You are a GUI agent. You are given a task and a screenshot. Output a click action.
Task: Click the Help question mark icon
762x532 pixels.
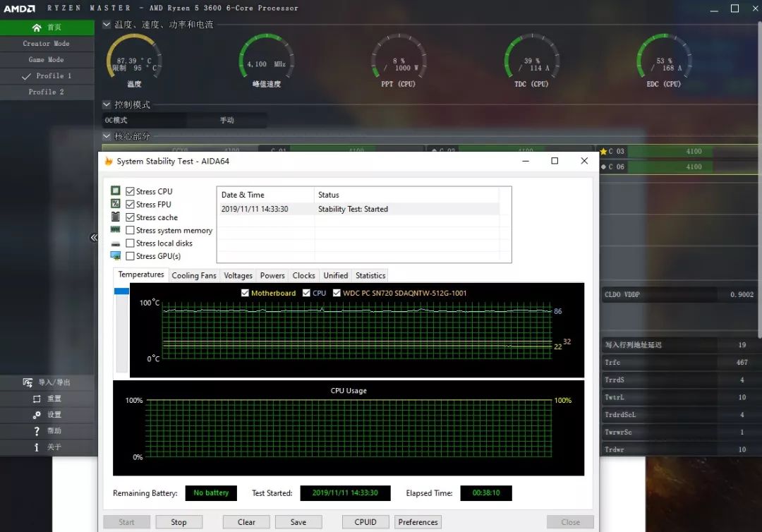[x=37, y=431]
